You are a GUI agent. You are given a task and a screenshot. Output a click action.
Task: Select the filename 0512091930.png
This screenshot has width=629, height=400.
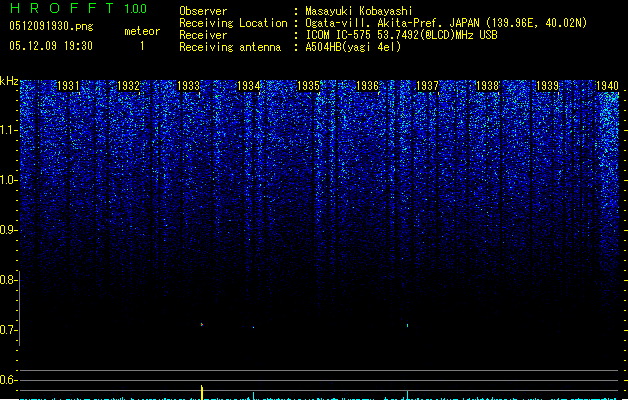pyautogui.click(x=51, y=26)
